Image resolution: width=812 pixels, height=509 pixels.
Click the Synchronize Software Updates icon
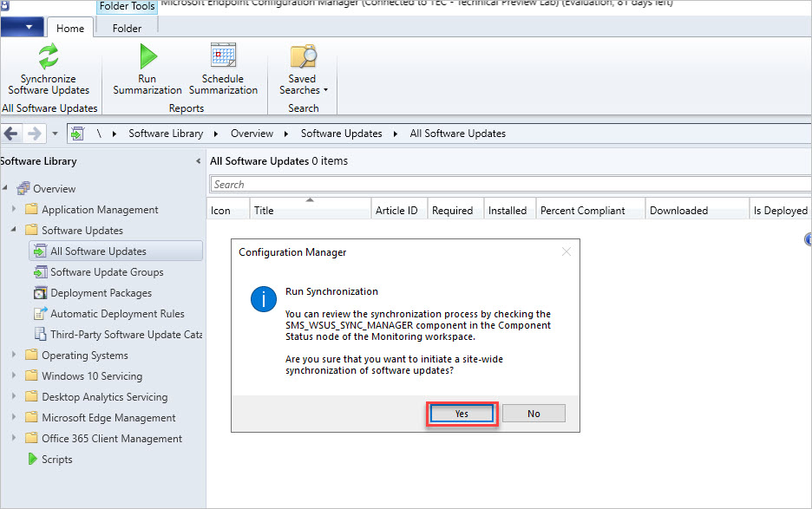[x=49, y=56]
